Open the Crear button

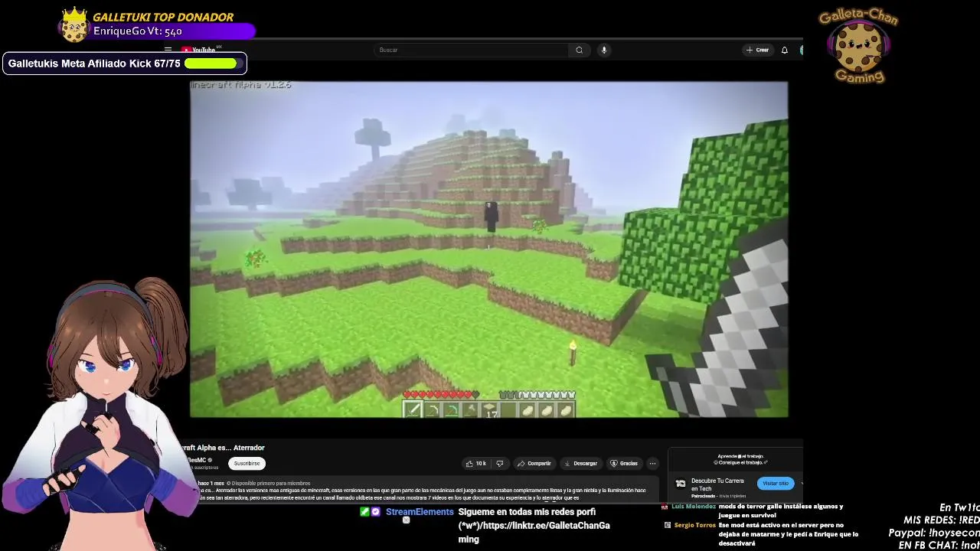757,50
